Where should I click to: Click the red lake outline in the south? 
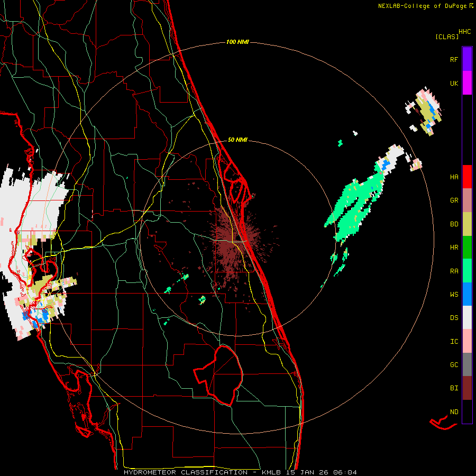click(x=218, y=376)
